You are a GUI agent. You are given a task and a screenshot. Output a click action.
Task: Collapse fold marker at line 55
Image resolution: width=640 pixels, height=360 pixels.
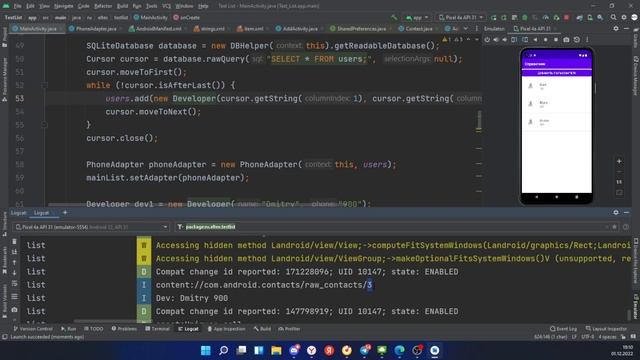coord(44,125)
